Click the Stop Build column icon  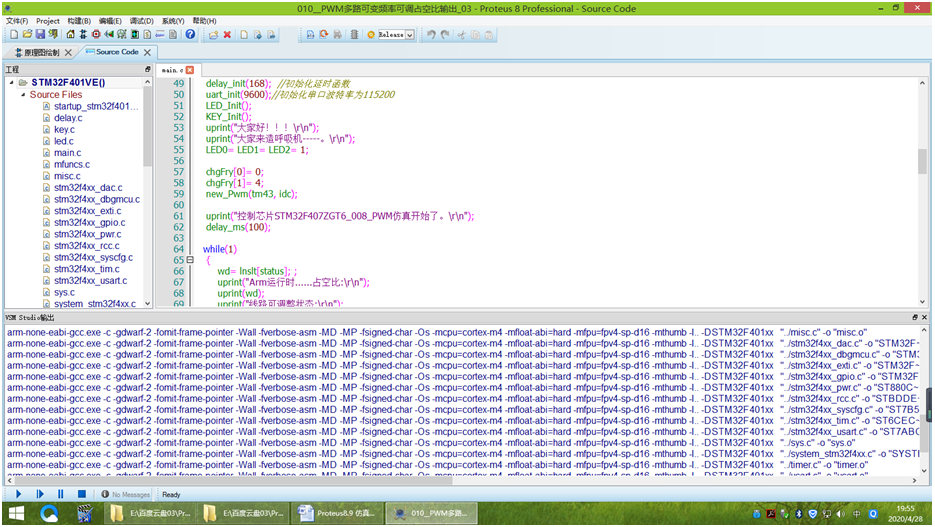(354, 35)
